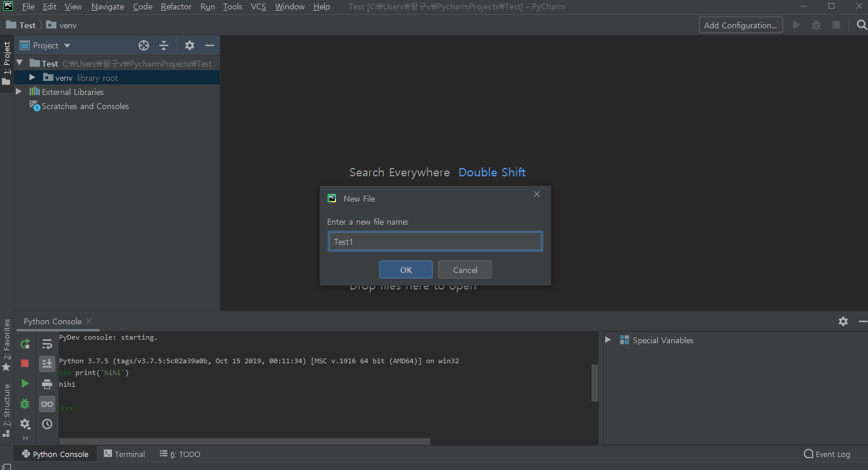868x470 pixels.
Task: Open the console toolbar settings gear
Action: [25, 424]
